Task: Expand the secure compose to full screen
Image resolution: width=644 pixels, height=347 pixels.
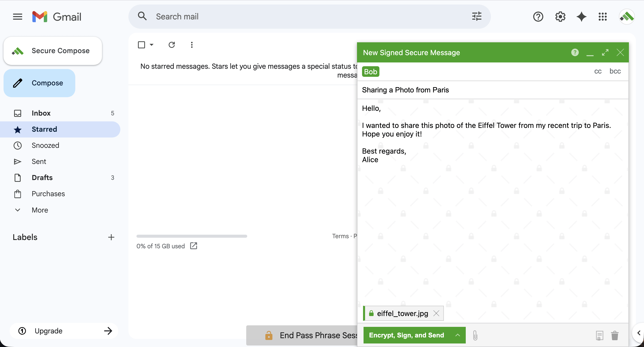Action: click(605, 52)
